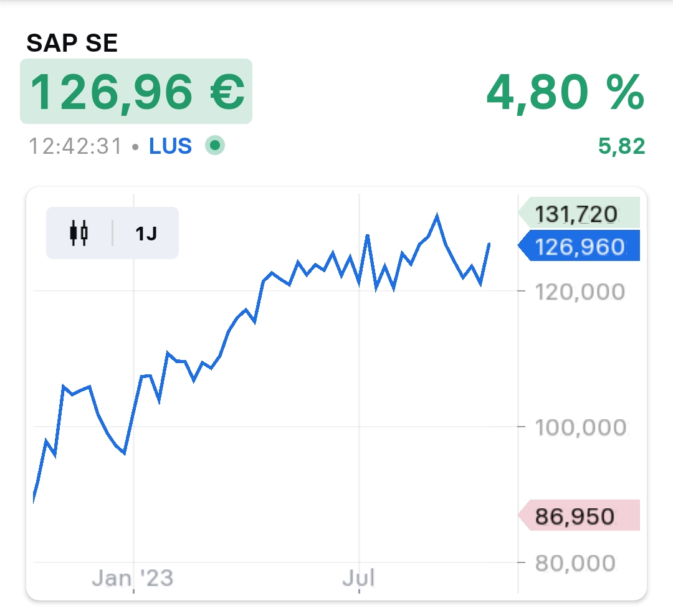Open the 1J timeframe selector
Viewport: 673px width, 616px height.
click(x=146, y=234)
